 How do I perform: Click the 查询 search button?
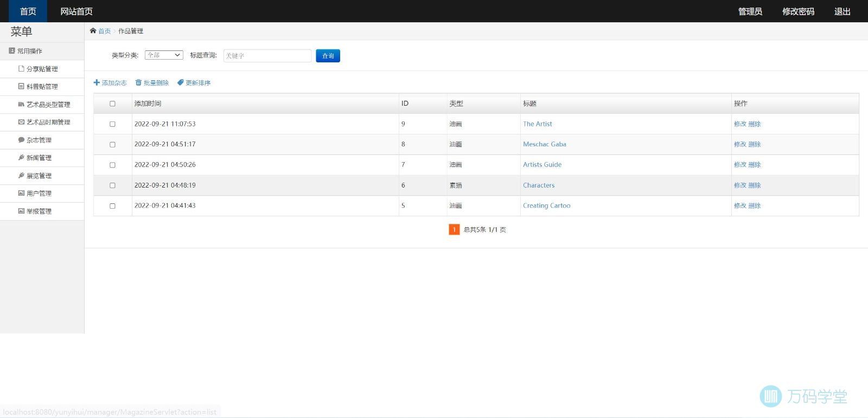click(x=328, y=56)
